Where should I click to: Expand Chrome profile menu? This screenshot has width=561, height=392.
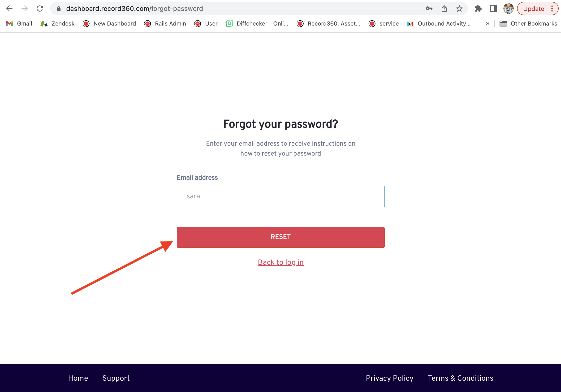509,9
